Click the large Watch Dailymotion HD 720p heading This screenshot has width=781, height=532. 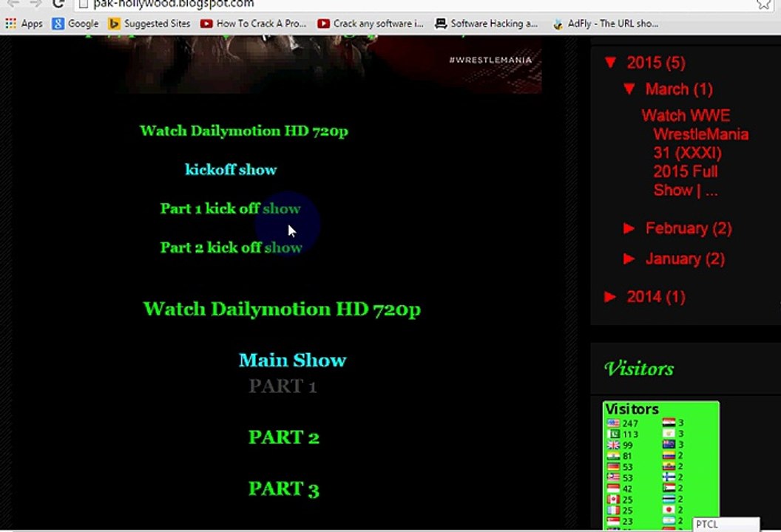(282, 309)
